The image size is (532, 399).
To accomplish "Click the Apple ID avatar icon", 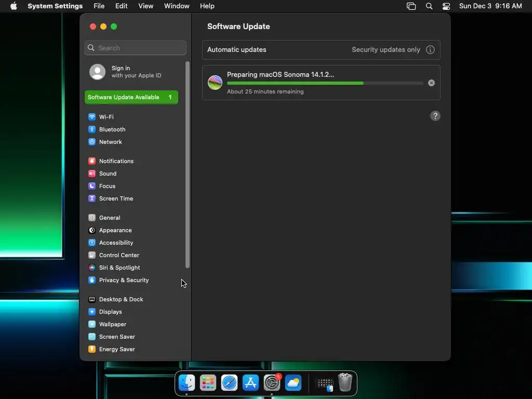I will (97, 72).
